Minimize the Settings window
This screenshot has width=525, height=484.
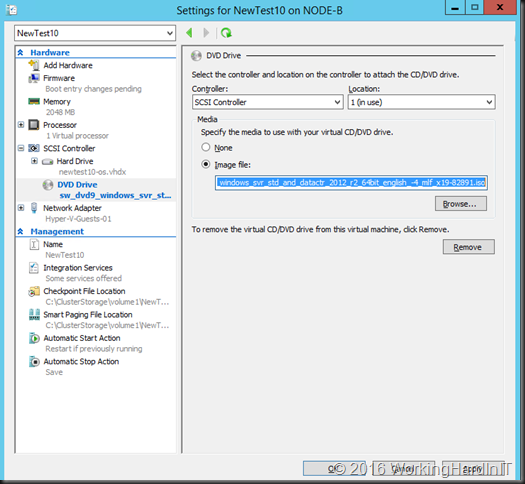455,7
